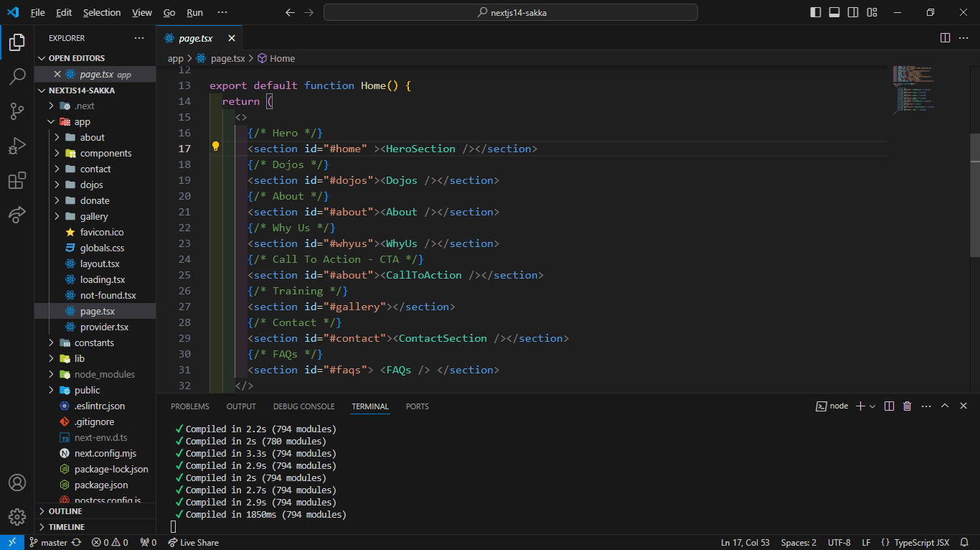Open the Search view in activity bar

click(17, 77)
